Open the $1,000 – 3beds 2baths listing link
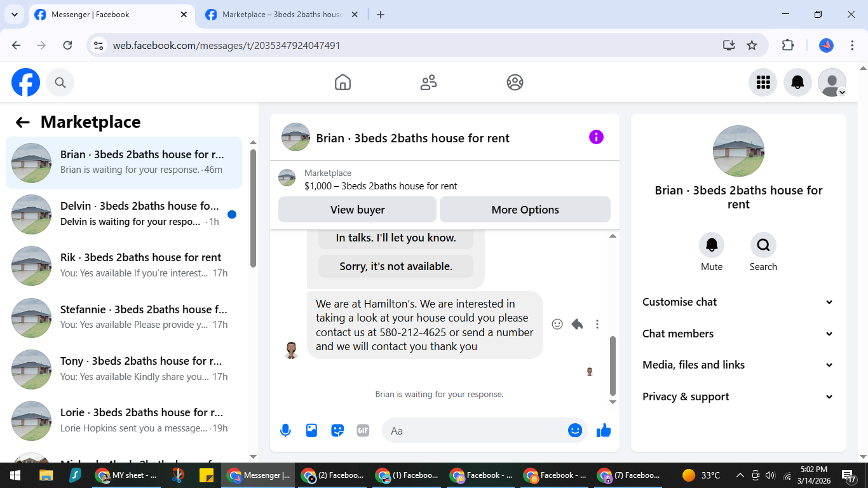Image resolution: width=868 pixels, height=488 pixels. (x=381, y=186)
